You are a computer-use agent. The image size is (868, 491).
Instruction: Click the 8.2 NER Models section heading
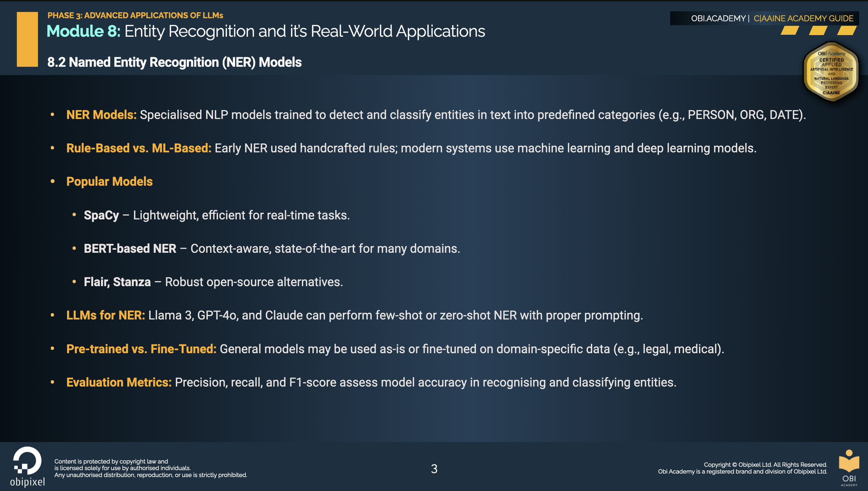[174, 62]
